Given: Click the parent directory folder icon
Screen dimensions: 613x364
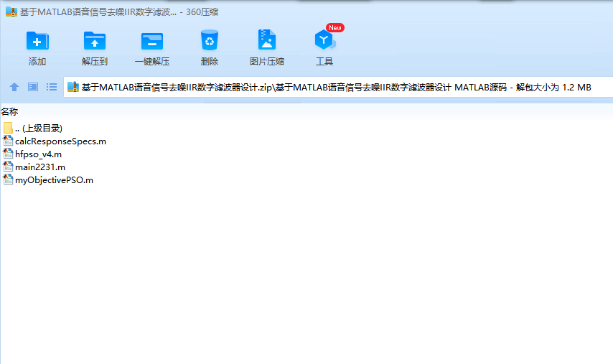Looking at the screenshot, I should point(8,128).
